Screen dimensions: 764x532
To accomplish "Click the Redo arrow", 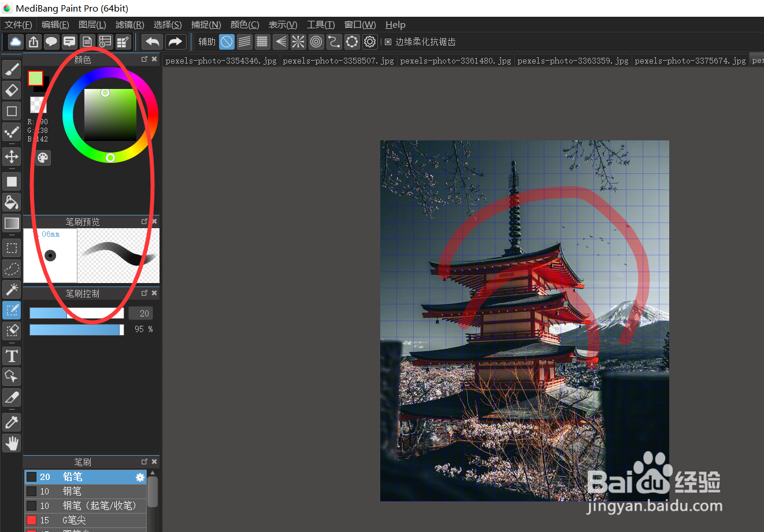I will [x=175, y=42].
